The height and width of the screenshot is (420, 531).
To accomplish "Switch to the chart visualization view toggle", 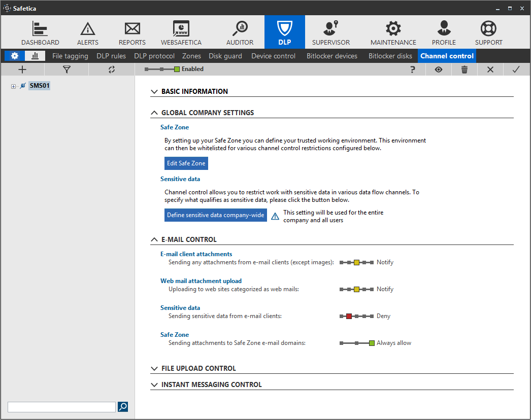I will (x=35, y=56).
